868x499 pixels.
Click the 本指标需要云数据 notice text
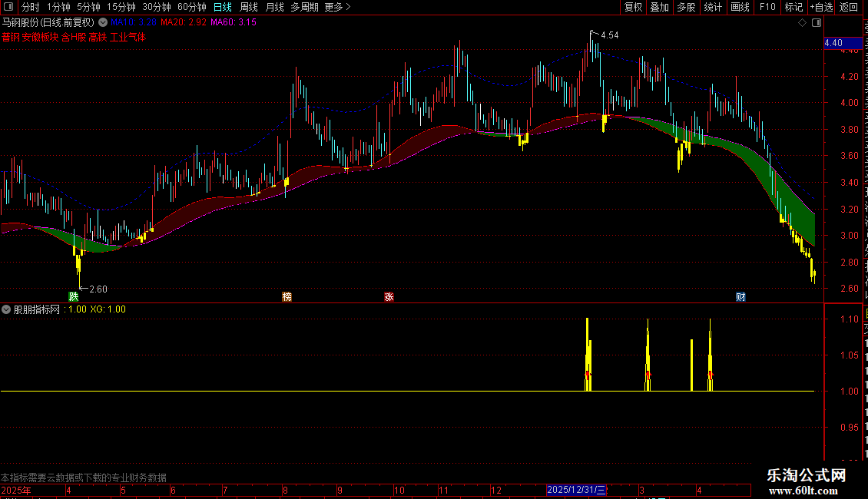click(84, 478)
